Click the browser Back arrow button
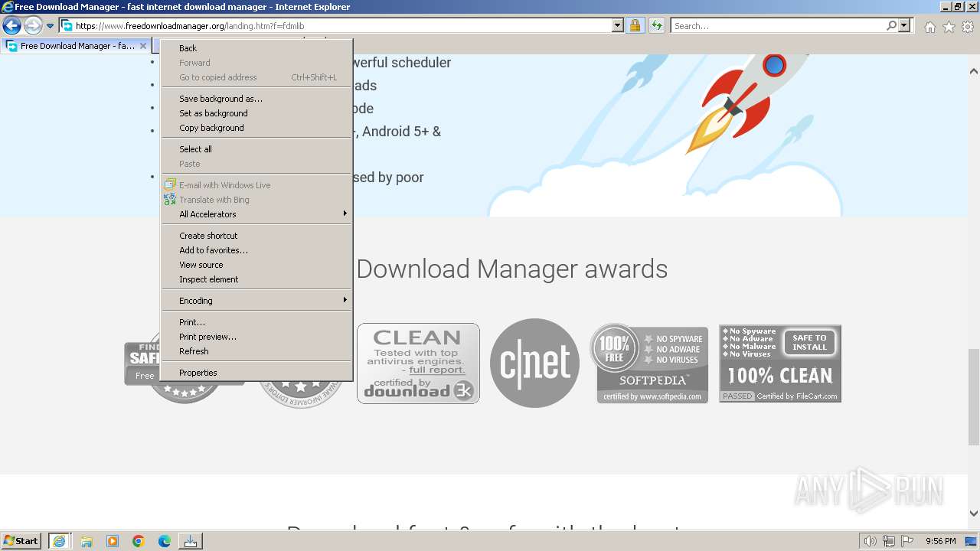Screen dimensions: 980x551 pos(11,26)
